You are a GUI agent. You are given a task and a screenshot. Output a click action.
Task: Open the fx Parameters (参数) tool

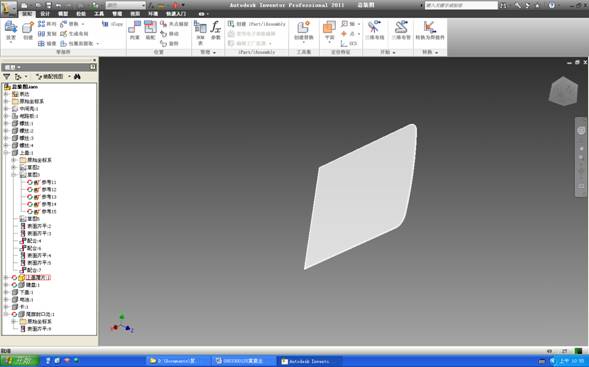click(216, 30)
